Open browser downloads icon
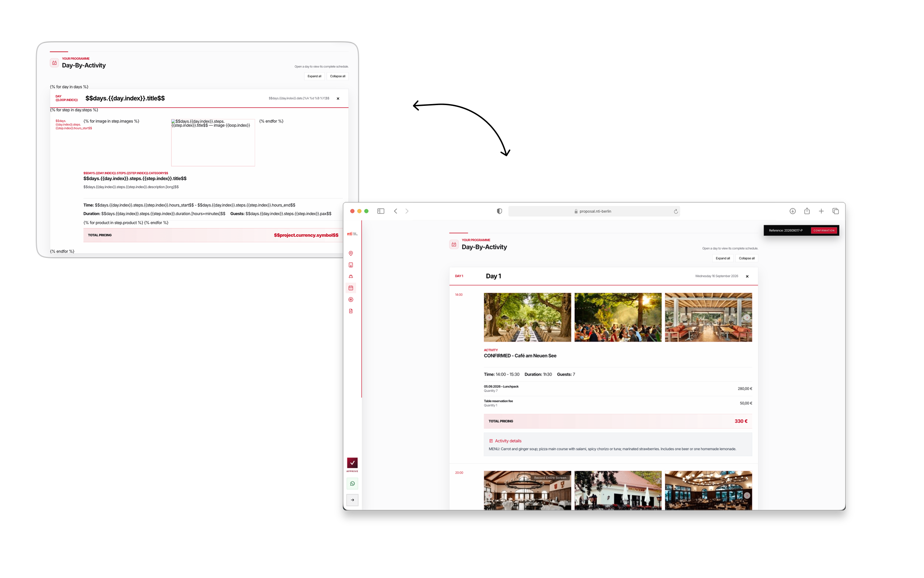 [x=792, y=211]
